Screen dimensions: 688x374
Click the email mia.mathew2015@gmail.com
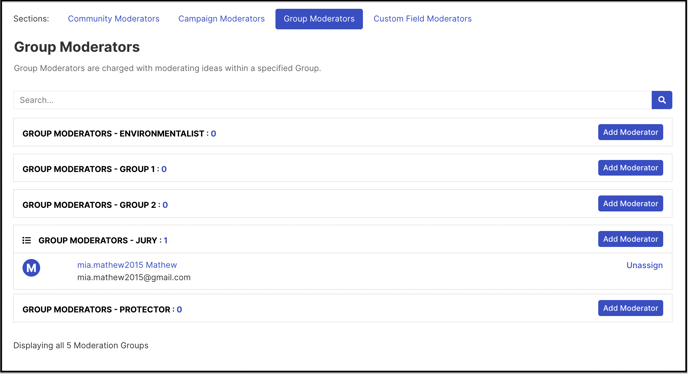click(x=134, y=277)
